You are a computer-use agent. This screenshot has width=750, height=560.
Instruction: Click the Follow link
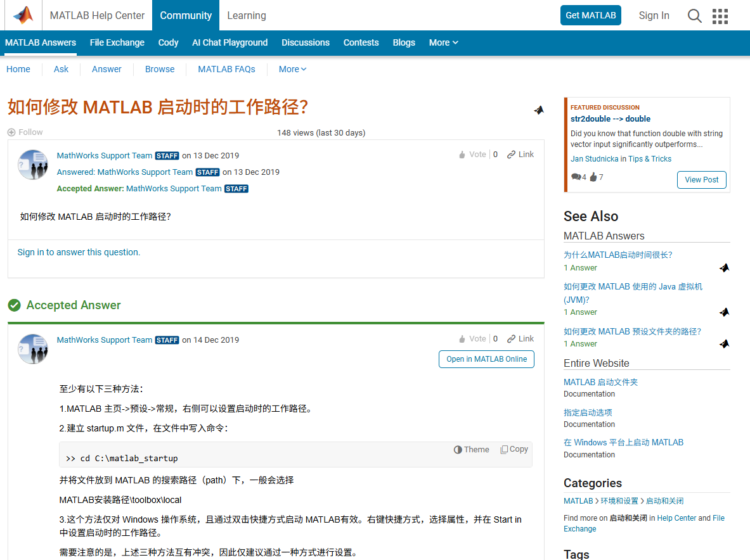(x=30, y=132)
